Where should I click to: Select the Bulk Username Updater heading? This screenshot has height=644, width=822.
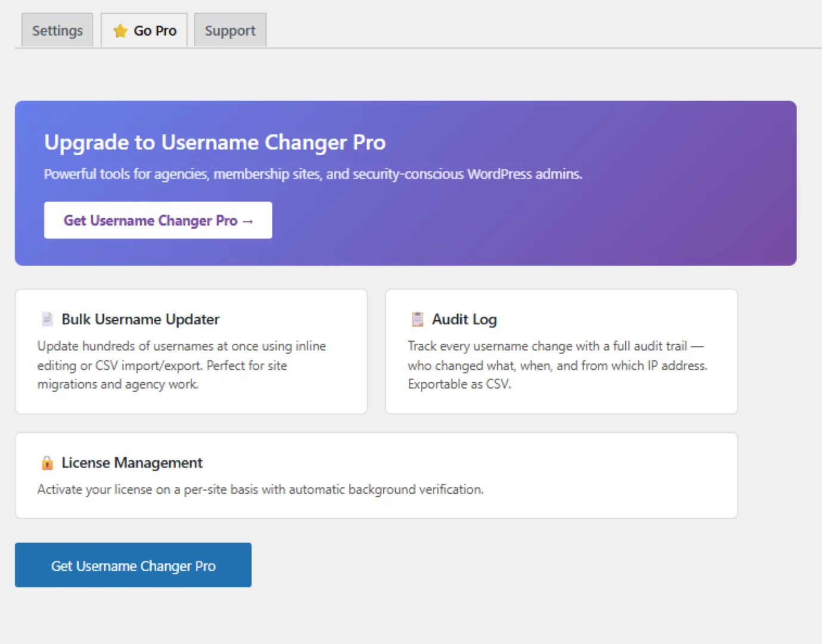pyautogui.click(x=141, y=320)
